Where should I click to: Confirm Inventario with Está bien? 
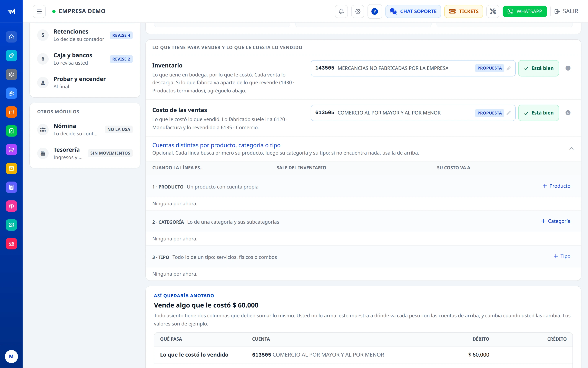(538, 68)
